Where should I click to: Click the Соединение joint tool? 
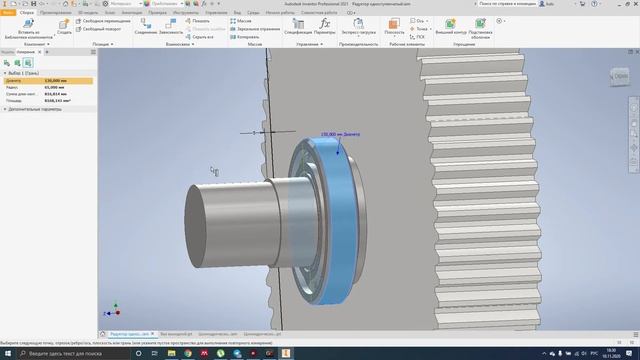click(x=146, y=27)
